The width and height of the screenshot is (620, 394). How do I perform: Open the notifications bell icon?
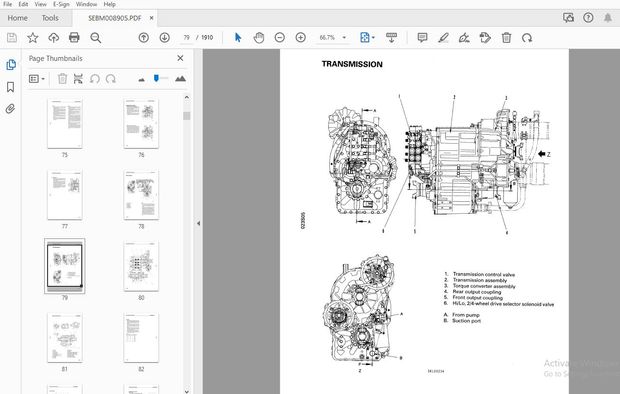click(608, 17)
